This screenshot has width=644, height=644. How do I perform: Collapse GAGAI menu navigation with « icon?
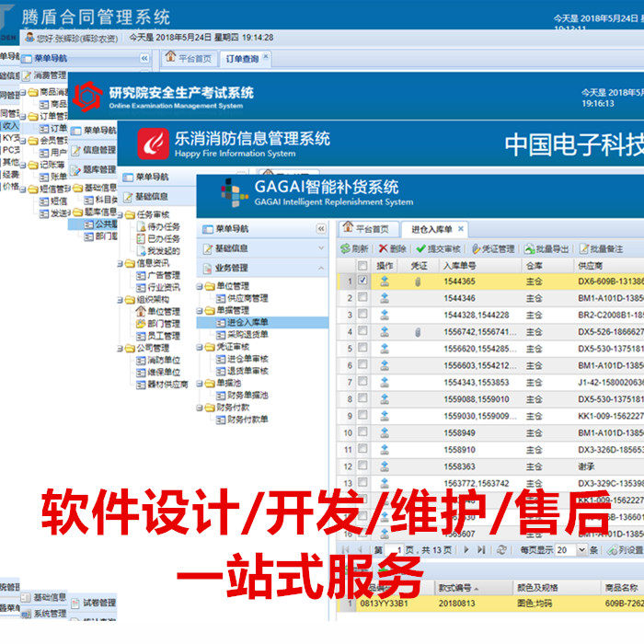(x=321, y=229)
